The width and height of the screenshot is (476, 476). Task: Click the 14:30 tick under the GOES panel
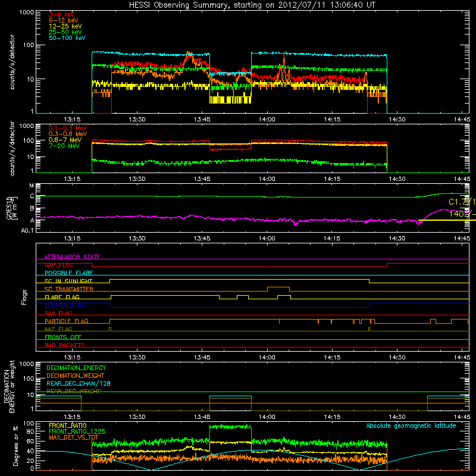pyautogui.click(x=397, y=239)
